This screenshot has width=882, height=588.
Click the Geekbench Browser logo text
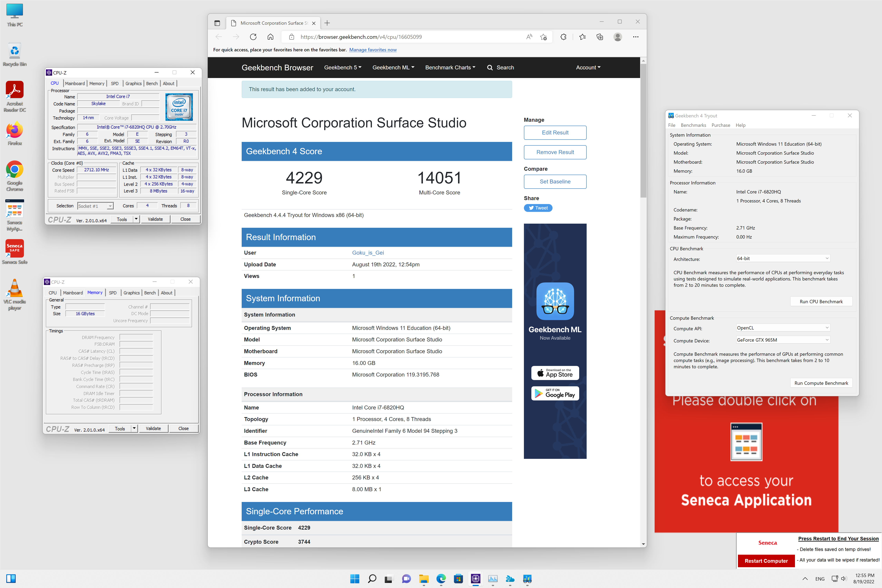(x=277, y=67)
